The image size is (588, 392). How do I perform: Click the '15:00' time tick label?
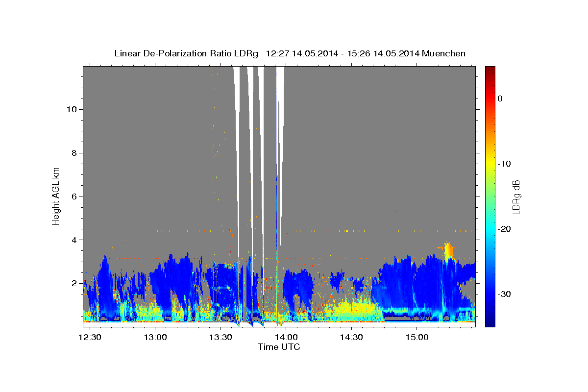pyautogui.click(x=417, y=338)
